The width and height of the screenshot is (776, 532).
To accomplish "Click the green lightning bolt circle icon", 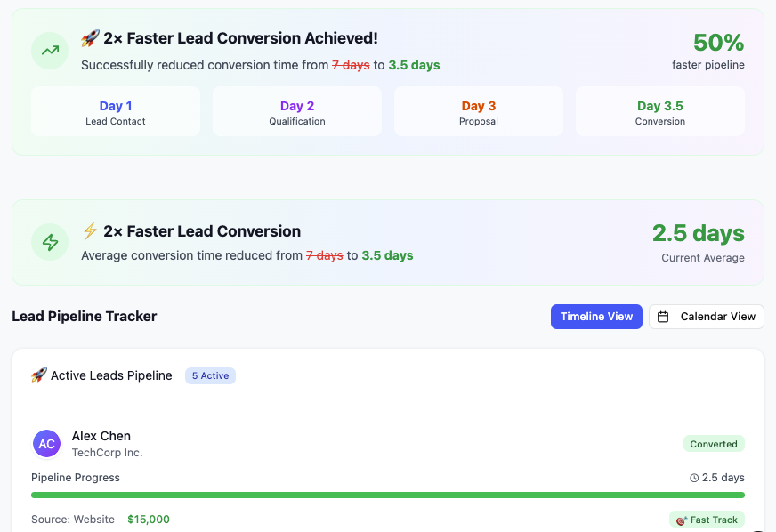I will pyautogui.click(x=50, y=242).
